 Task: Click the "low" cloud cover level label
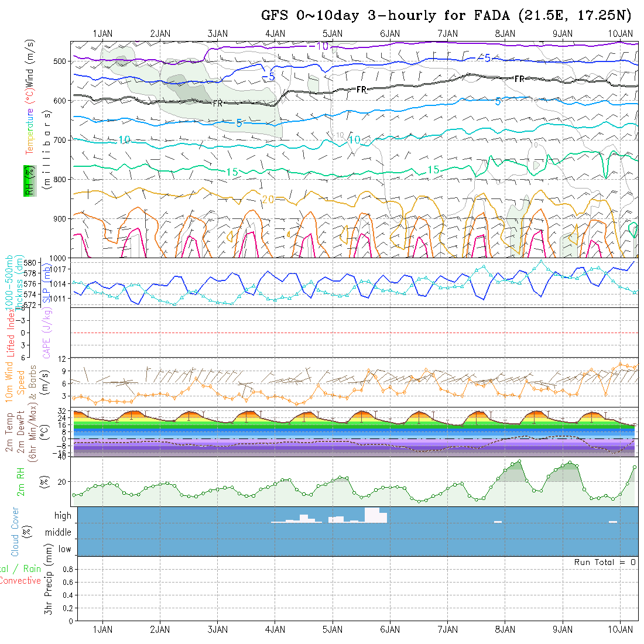[x=64, y=549]
